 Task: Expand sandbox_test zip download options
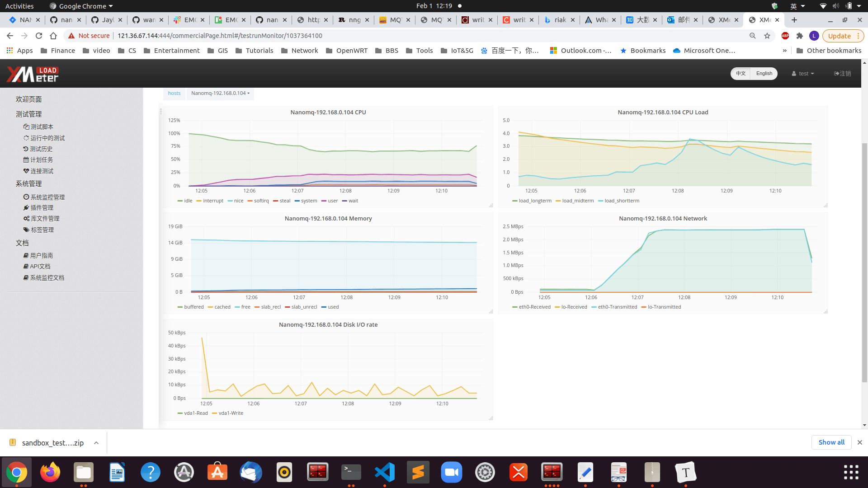pos(96,443)
